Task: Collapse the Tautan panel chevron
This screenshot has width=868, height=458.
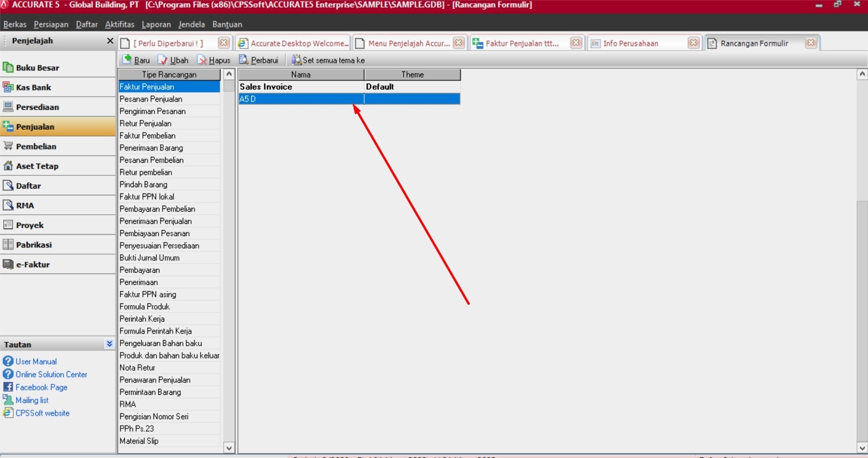Action: click(x=109, y=344)
